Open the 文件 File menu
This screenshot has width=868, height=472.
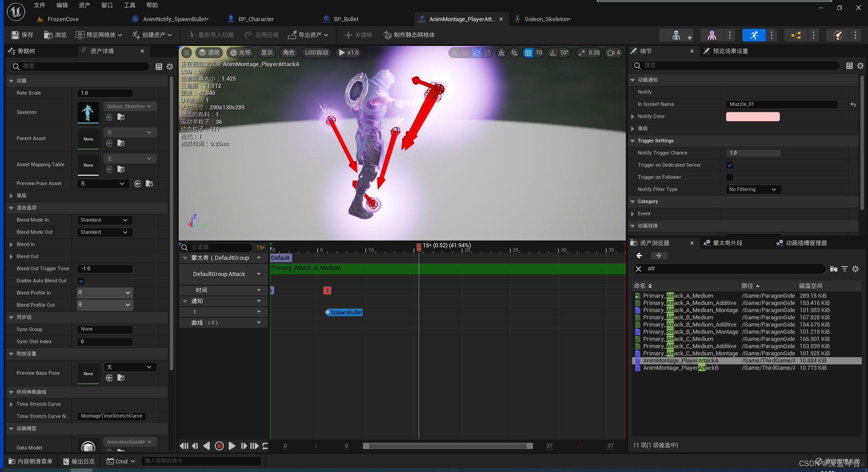click(x=40, y=5)
